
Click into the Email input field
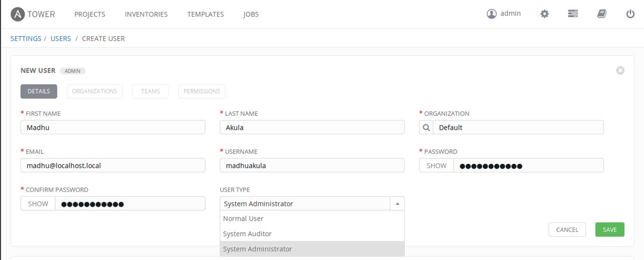tap(113, 166)
